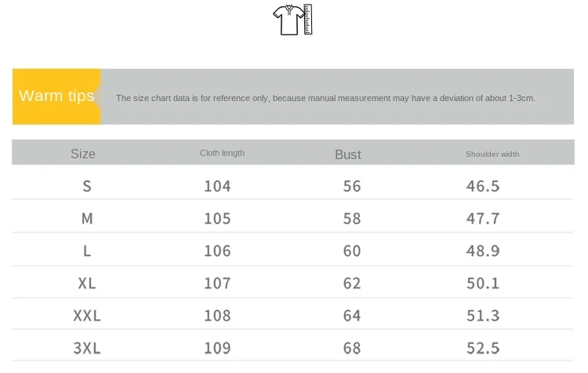
Task: Pick the 3XL size row label
Action: tap(87, 348)
